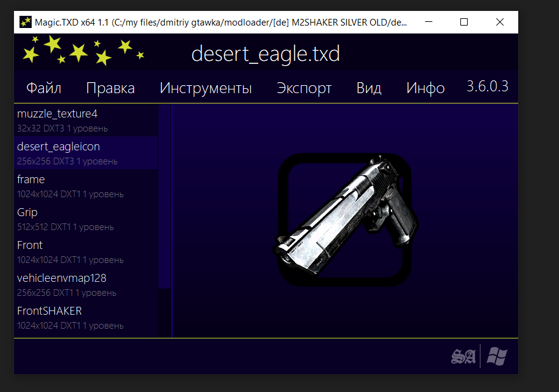Click the Magic.TXD title bar app icon
Viewport: 559px width, 392px height.
click(26, 22)
